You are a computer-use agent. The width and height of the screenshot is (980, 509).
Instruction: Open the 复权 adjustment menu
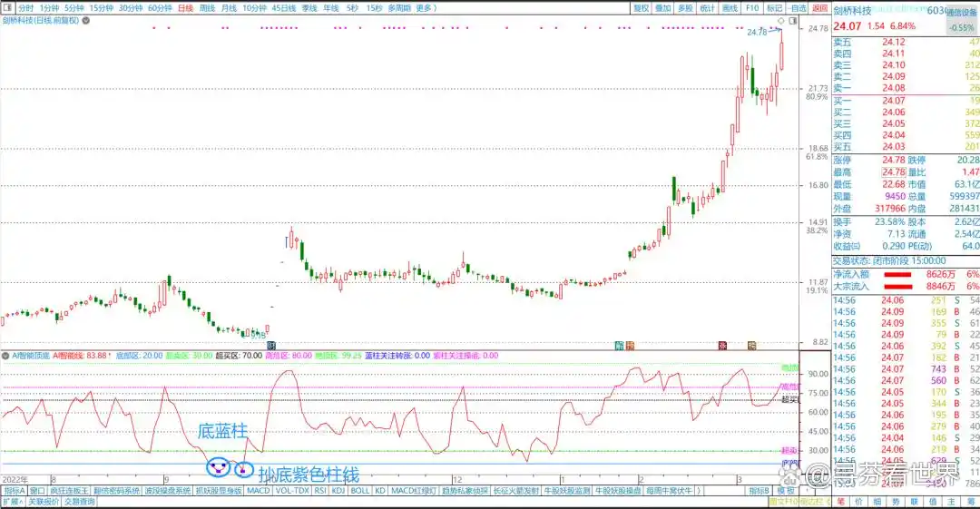pyautogui.click(x=642, y=8)
